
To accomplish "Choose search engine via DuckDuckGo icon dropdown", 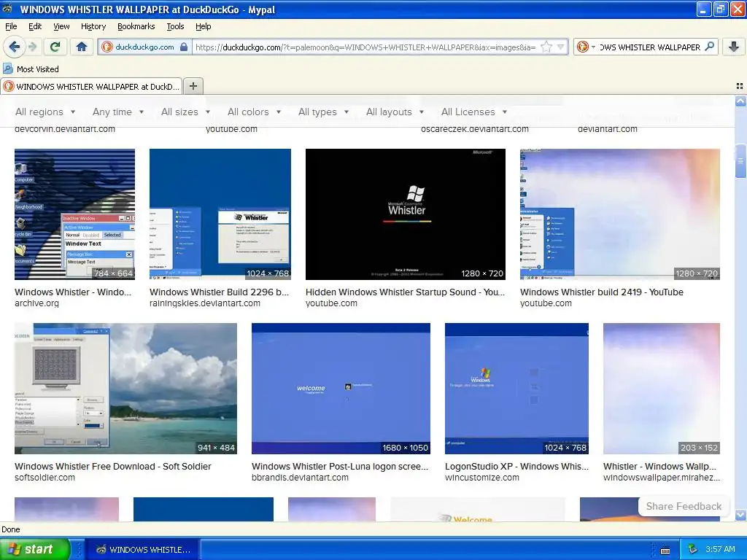I will [x=586, y=47].
